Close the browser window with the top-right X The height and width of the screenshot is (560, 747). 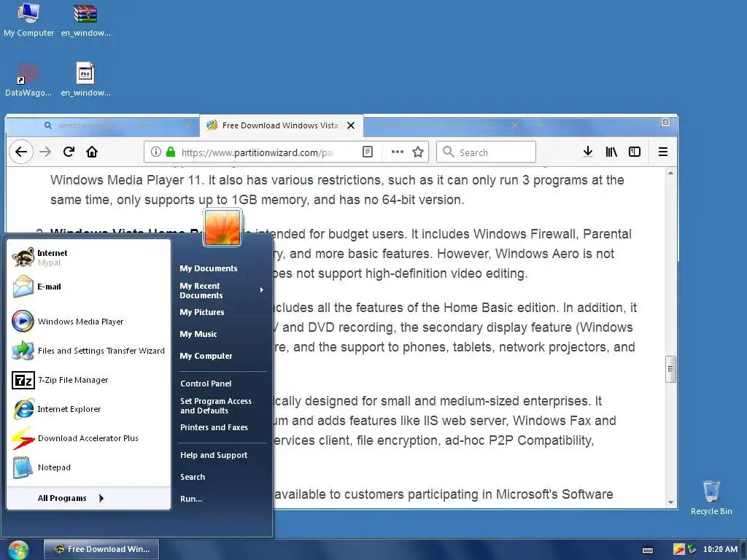(665, 122)
